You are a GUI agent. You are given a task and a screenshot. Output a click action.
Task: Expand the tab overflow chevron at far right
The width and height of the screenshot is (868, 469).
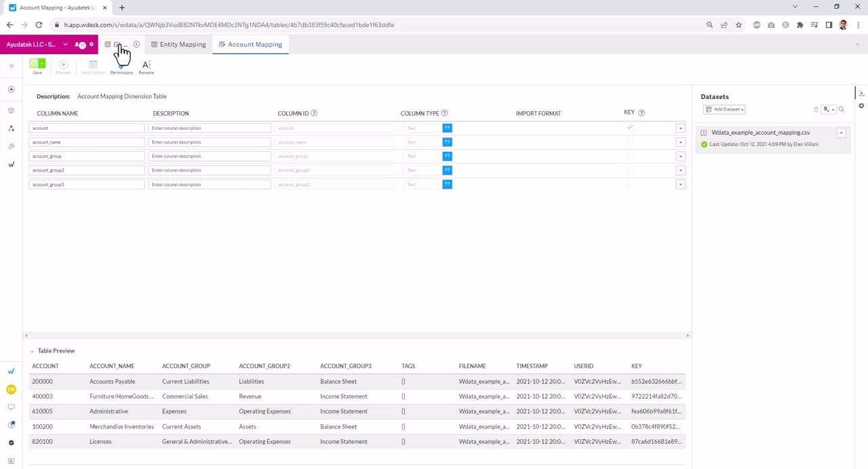[857, 45]
